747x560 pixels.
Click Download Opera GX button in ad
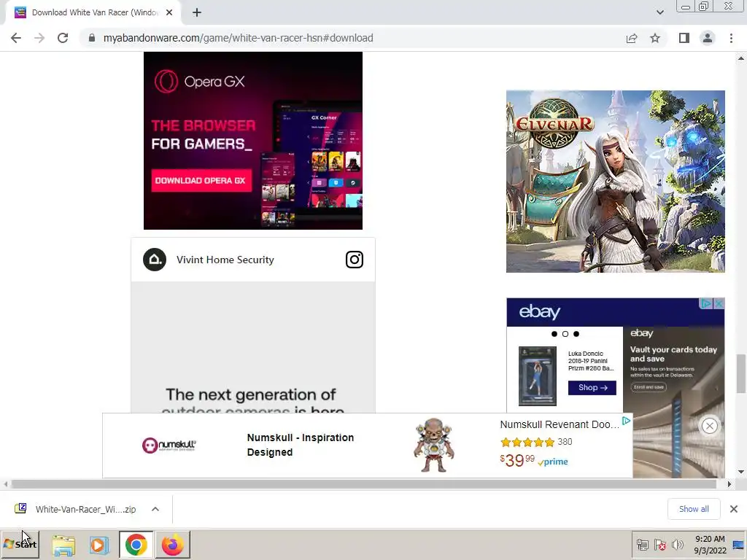[x=201, y=181]
